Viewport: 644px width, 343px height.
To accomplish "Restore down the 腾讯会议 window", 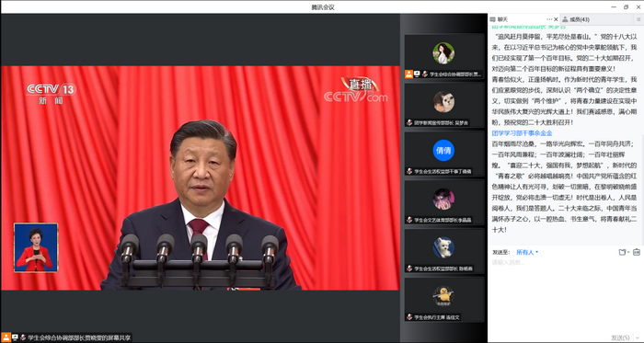I will [627, 7].
